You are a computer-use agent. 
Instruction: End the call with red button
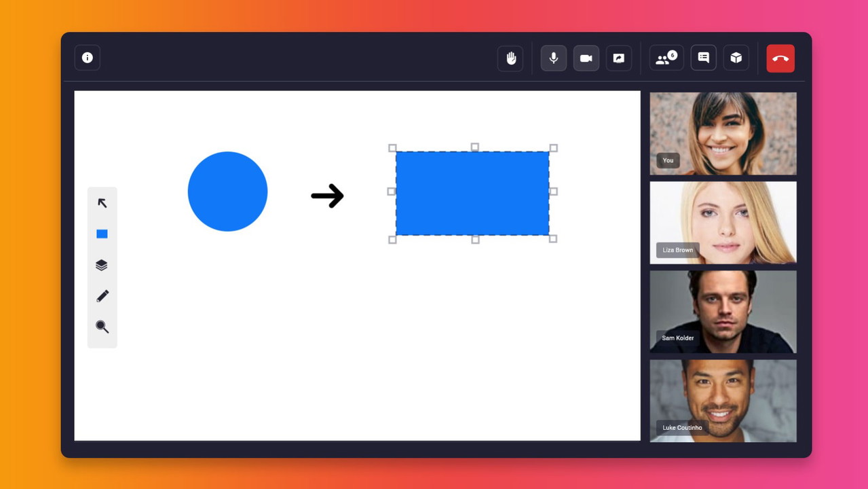point(780,58)
